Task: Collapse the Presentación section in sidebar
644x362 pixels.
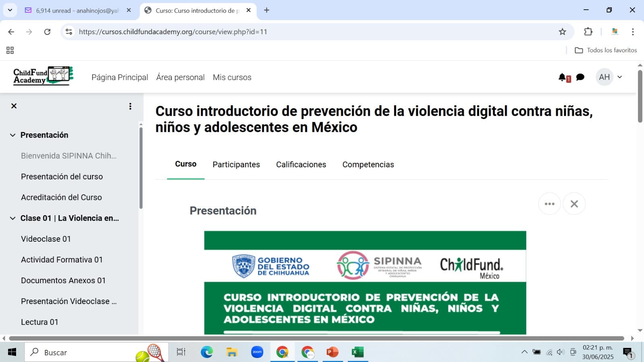Action: (12, 135)
